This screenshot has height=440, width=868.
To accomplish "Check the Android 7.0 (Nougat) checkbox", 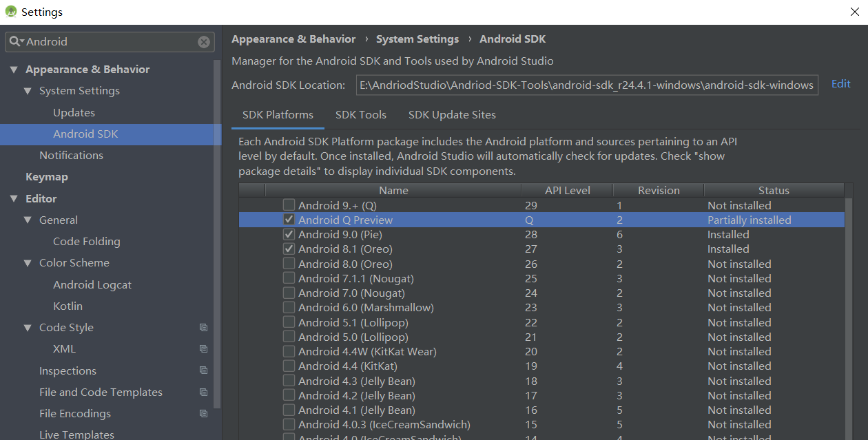I will (x=289, y=293).
